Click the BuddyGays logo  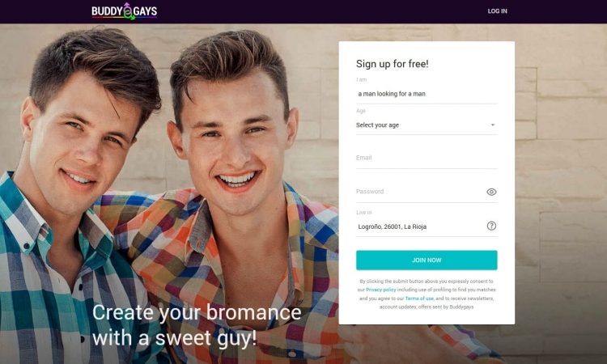[x=125, y=11]
